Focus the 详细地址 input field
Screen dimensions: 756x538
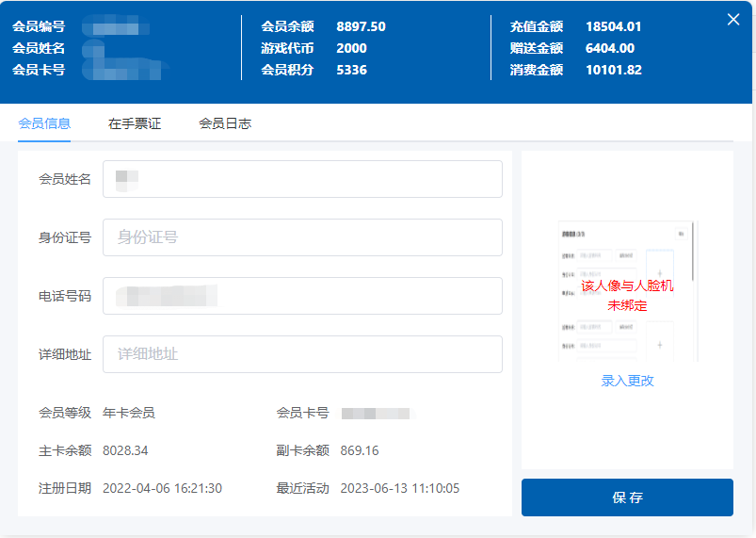click(x=302, y=354)
